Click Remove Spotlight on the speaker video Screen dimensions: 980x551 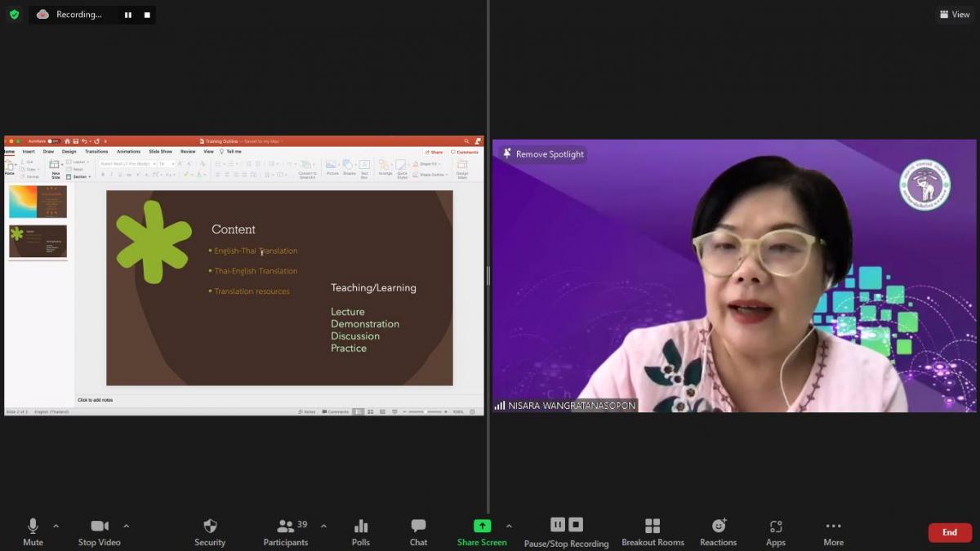(543, 153)
